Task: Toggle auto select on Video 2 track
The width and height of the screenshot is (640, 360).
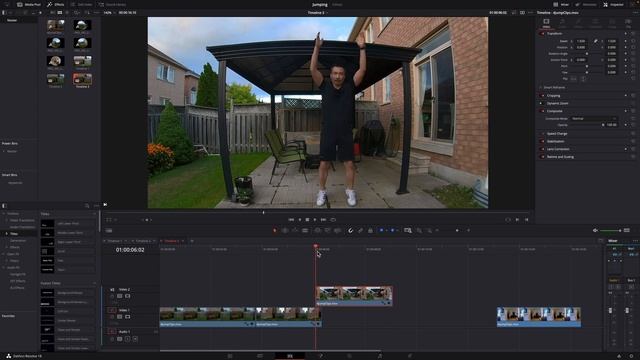Action: tap(120, 296)
